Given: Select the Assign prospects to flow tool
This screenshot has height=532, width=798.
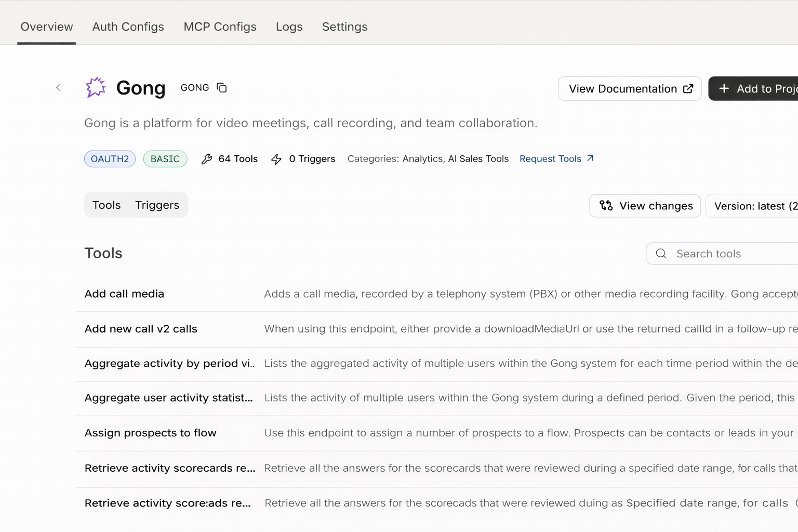Looking at the screenshot, I should pyautogui.click(x=150, y=433).
